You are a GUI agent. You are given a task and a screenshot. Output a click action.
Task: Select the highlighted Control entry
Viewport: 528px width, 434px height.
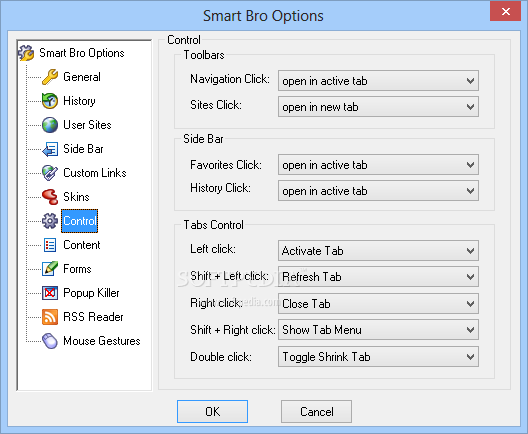(79, 221)
